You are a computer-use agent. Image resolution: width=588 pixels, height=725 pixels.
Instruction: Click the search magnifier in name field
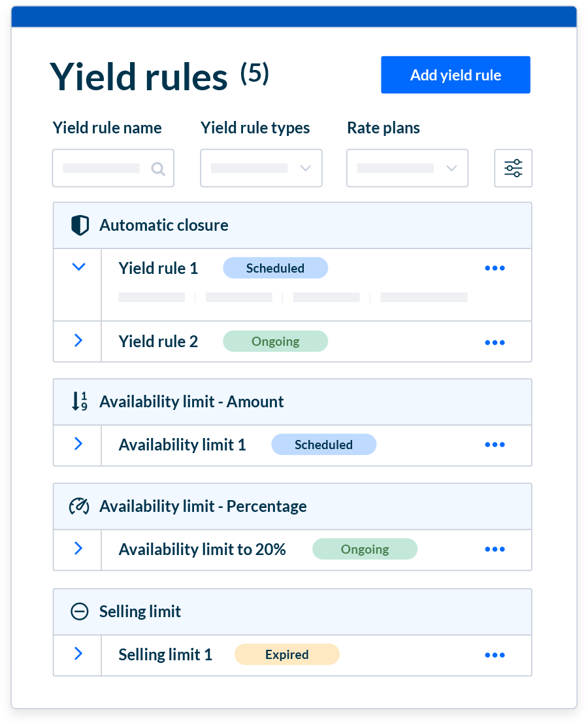pyautogui.click(x=157, y=169)
